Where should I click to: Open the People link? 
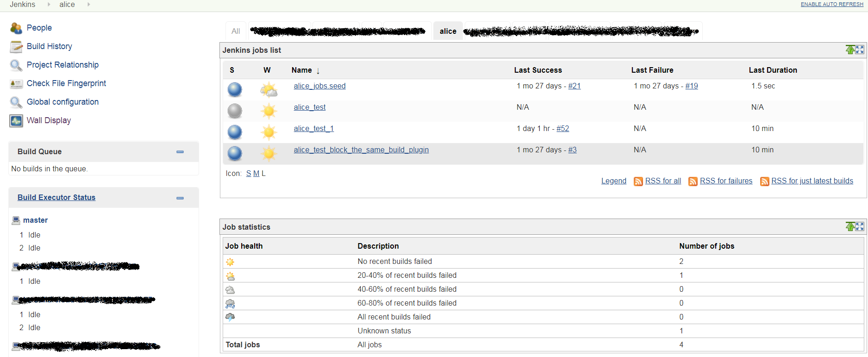(39, 28)
